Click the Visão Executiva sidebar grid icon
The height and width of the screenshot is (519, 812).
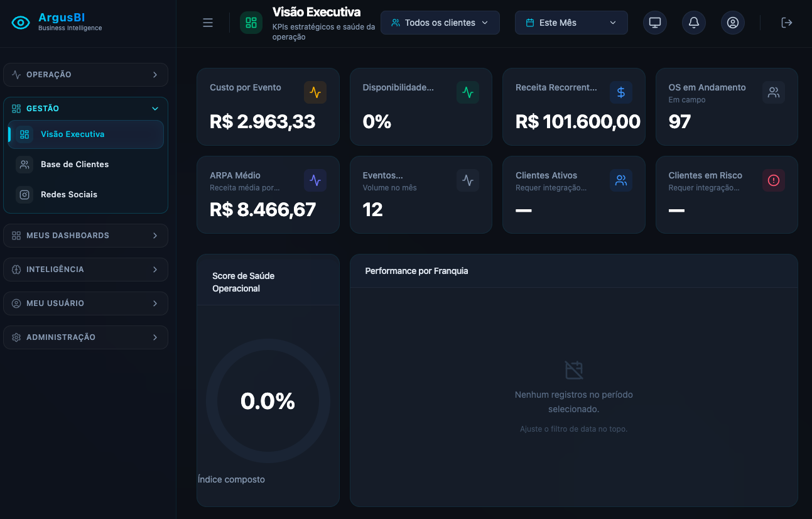tap(24, 134)
